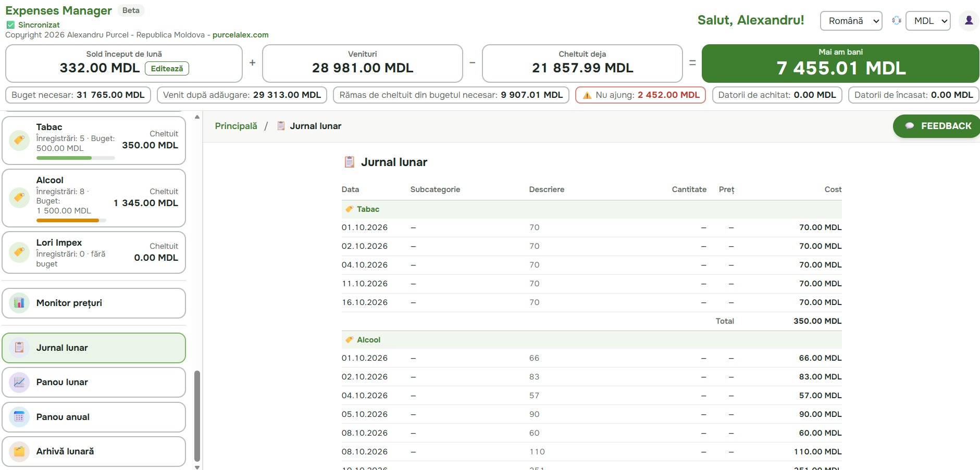This screenshot has height=470, width=980.
Task: Click the clipboard icon beside Jurnal lunar heading
Action: [350, 162]
